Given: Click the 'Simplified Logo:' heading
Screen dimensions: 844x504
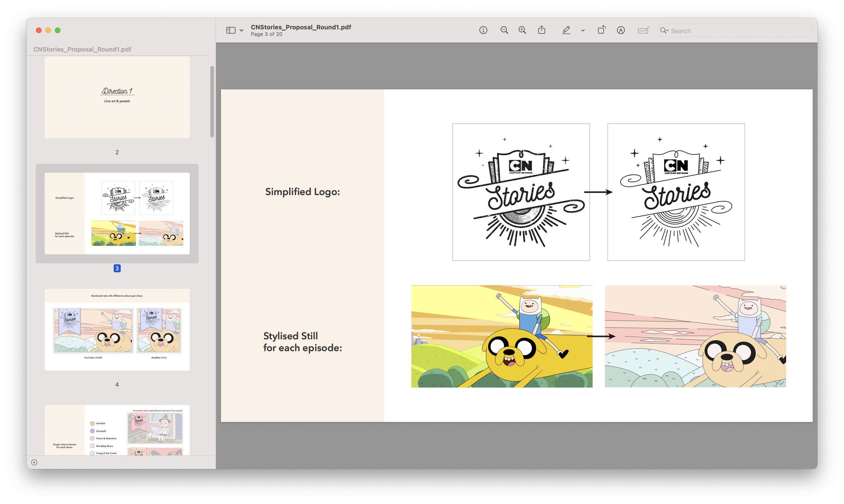Looking at the screenshot, I should point(302,192).
